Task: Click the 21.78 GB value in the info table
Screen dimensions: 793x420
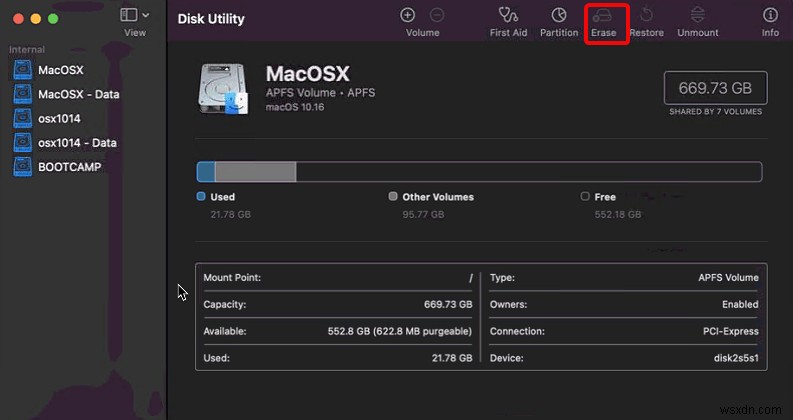Action: pyautogui.click(x=452, y=358)
